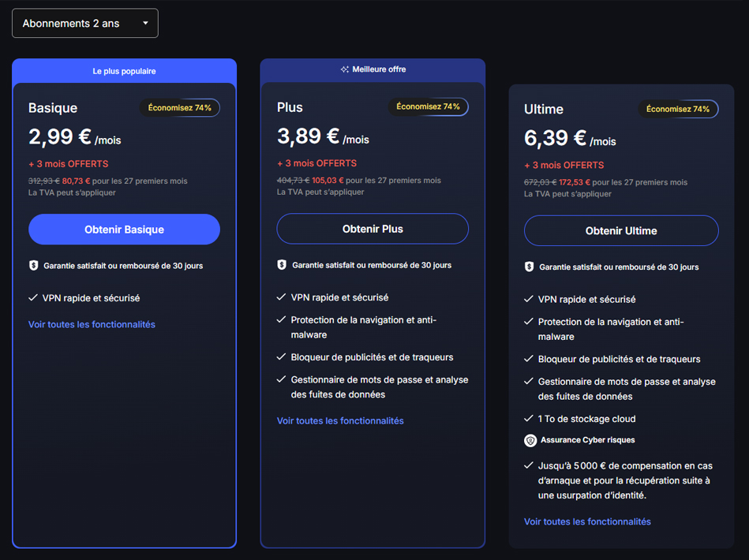Click the Obtenir Basique button
Screen dimensions: 749x560
click(x=124, y=230)
